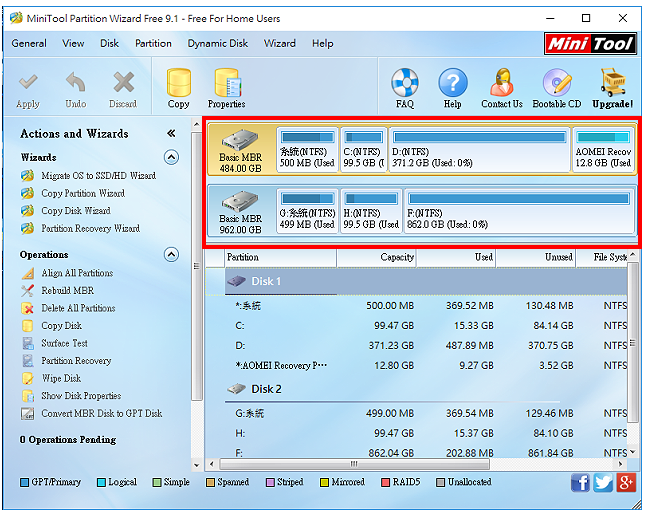Viewport: 649px width, 522px height.
Task: Open the General menu
Action: coord(29,43)
